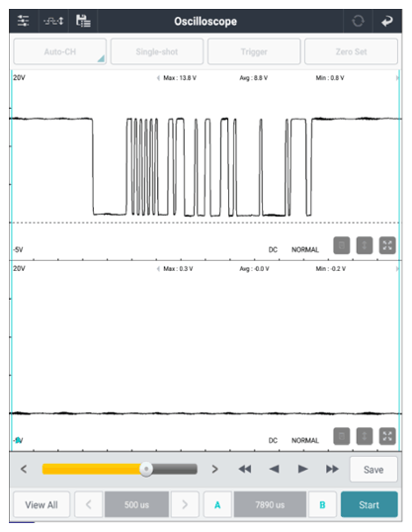The width and height of the screenshot is (412, 532).
Task: Click the yellow playback position slider handle
Action: (146, 469)
